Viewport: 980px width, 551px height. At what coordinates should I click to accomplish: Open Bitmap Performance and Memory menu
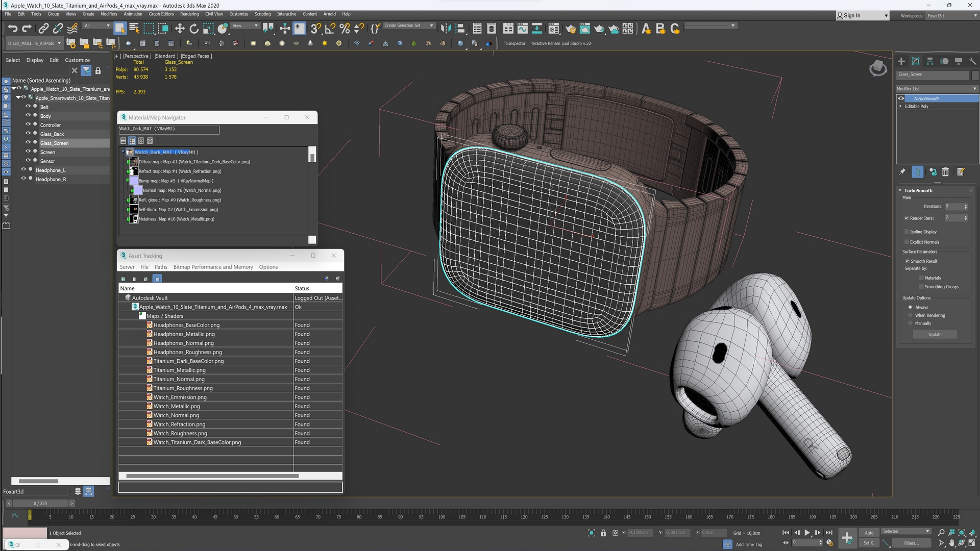(213, 267)
